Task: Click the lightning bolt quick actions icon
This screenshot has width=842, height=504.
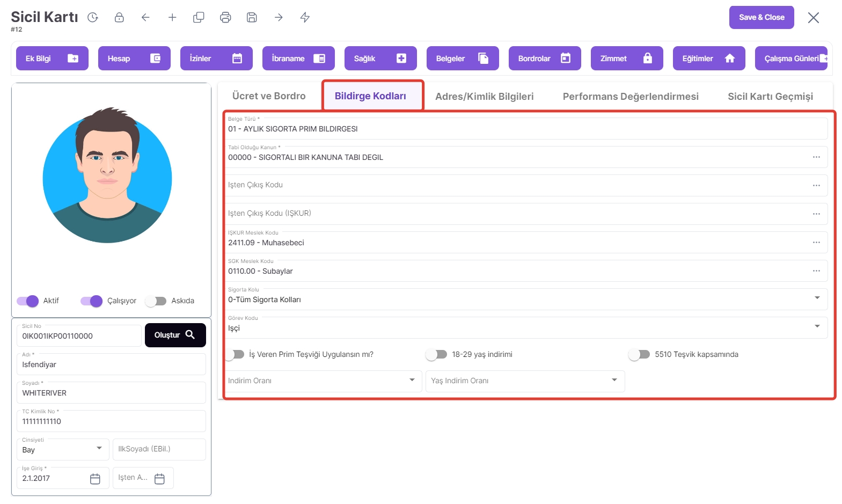Action: (x=305, y=18)
